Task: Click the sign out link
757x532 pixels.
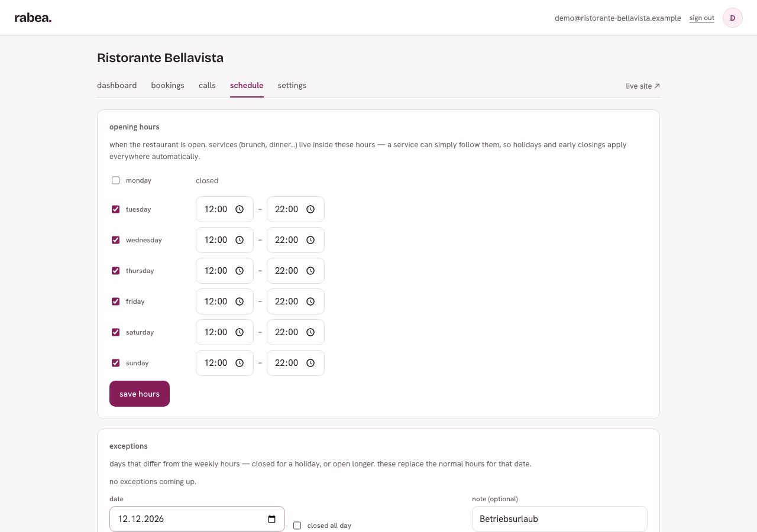Action: point(702,18)
